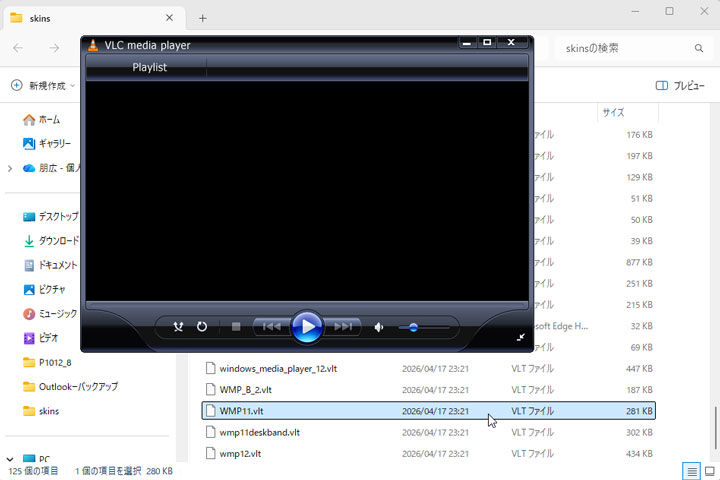
Task: Click the VLC play button
Action: click(307, 327)
